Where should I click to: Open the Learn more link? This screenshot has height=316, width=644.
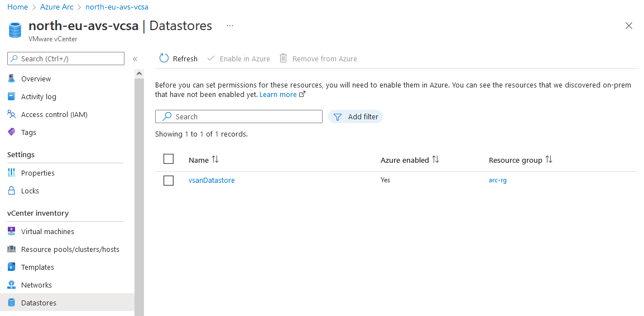(x=278, y=94)
